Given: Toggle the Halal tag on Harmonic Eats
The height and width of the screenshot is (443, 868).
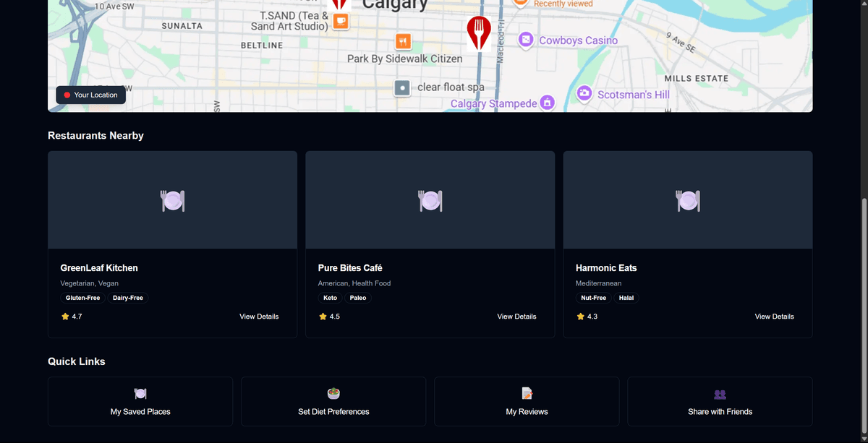Looking at the screenshot, I should [626, 297].
